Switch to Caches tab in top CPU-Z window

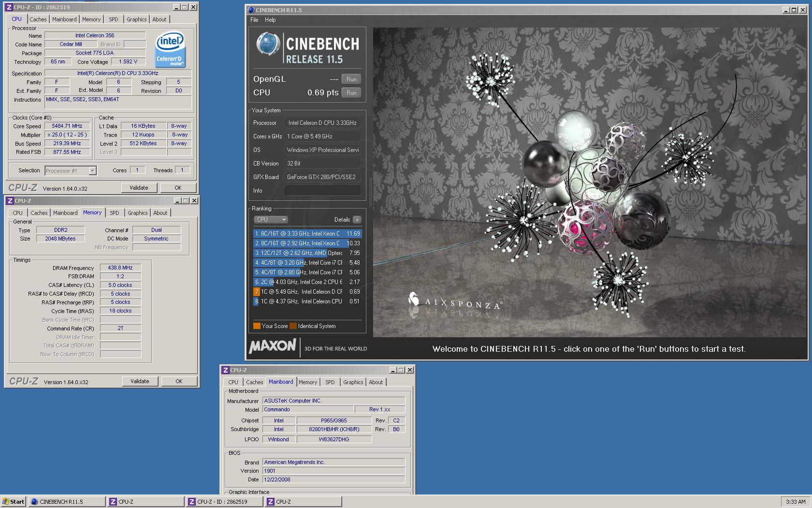pos(38,19)
